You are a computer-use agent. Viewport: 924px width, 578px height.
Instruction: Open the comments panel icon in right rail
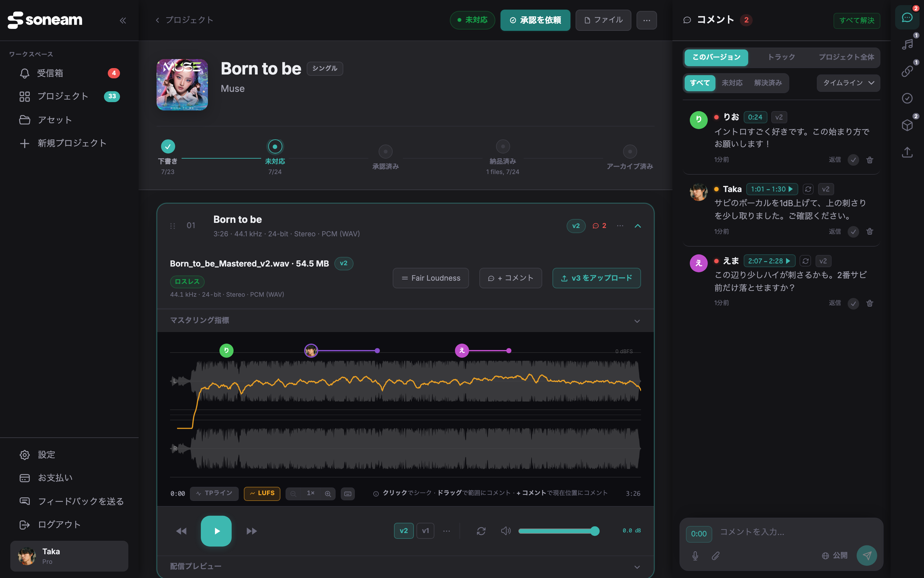907,18
